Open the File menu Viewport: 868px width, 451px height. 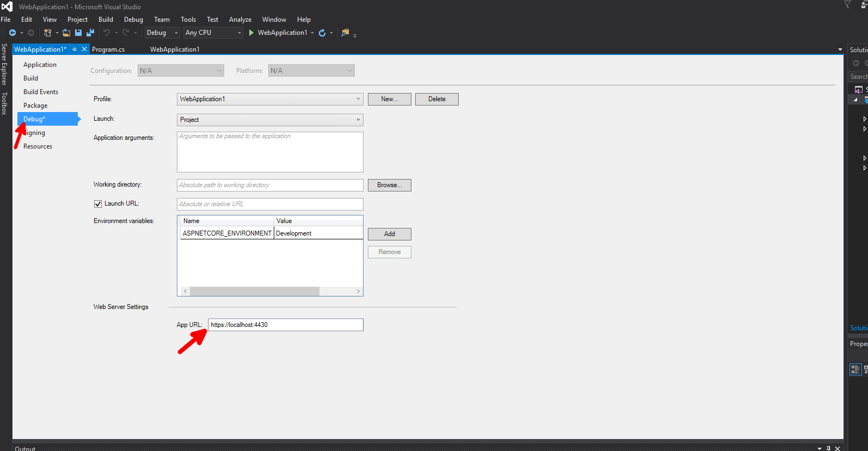click(6, 20)
